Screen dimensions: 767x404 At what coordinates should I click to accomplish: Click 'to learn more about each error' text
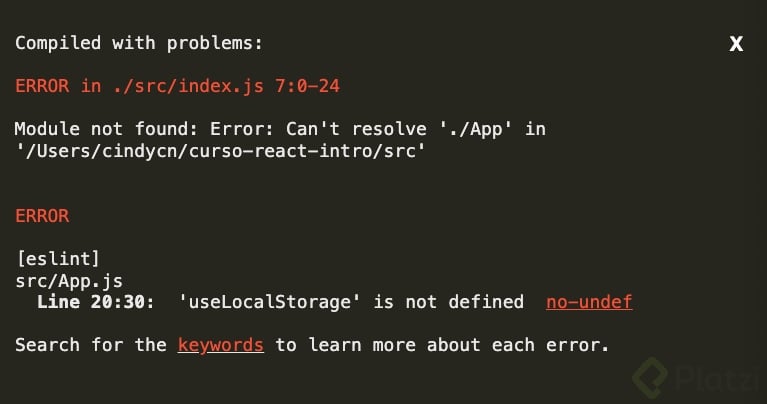[442, 345]
